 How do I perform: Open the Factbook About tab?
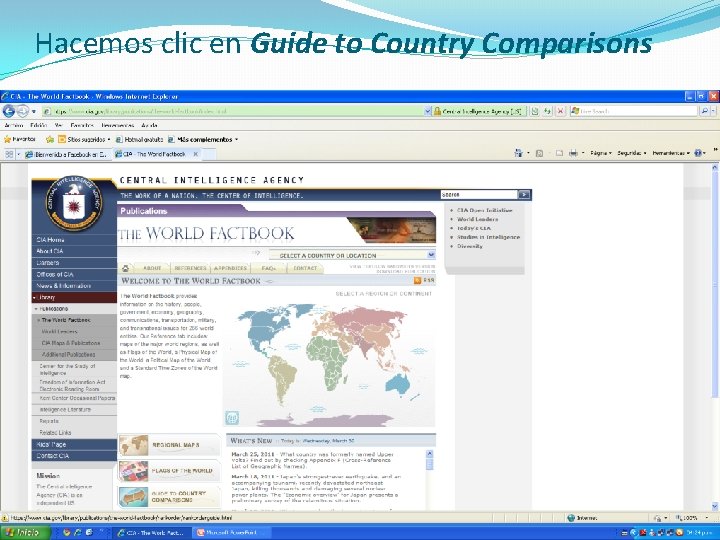point(152,268)
